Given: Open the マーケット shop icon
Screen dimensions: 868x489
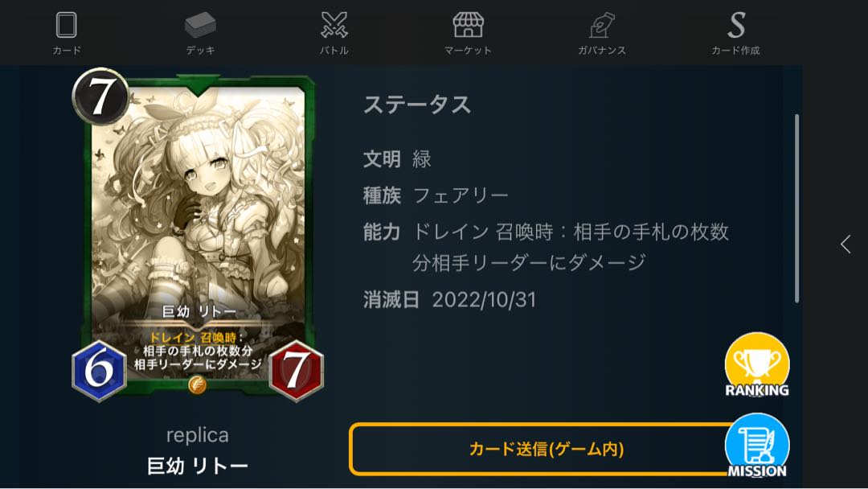Looking at the screenshot, I should point(469,25).
